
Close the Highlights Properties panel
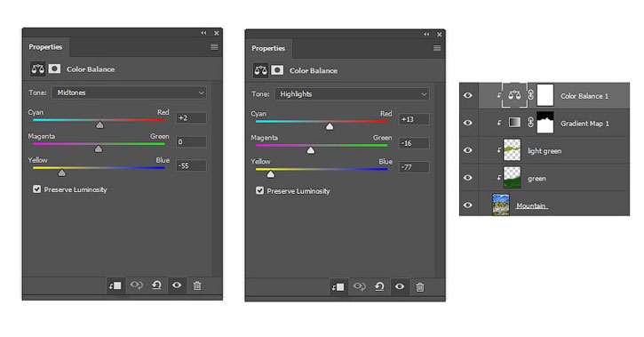pyautogui.click(x=440, y=35)
